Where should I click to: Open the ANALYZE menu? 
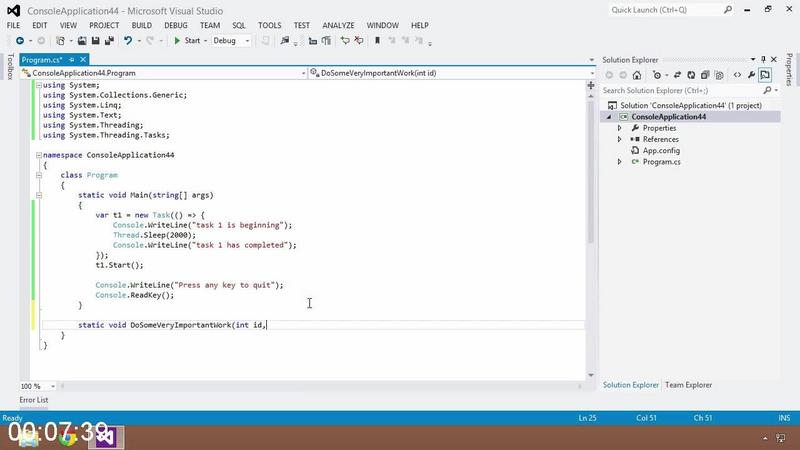(x=338, y=25)
